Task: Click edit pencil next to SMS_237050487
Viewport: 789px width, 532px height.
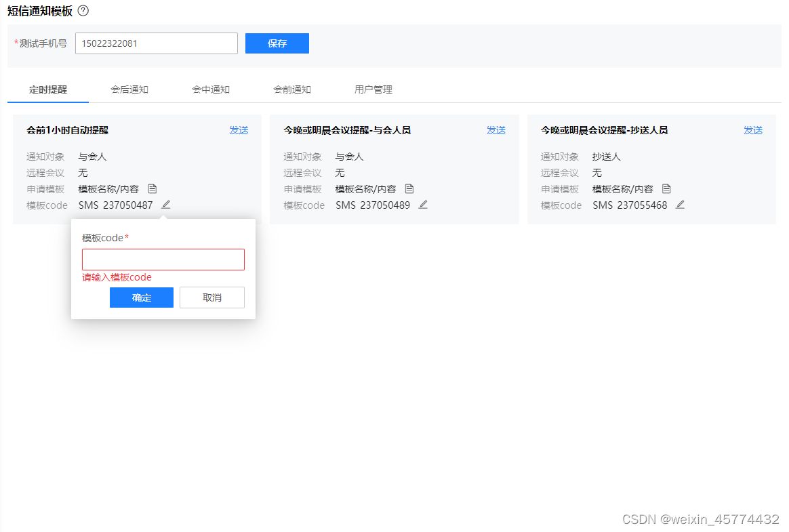Action: (166, 205)
